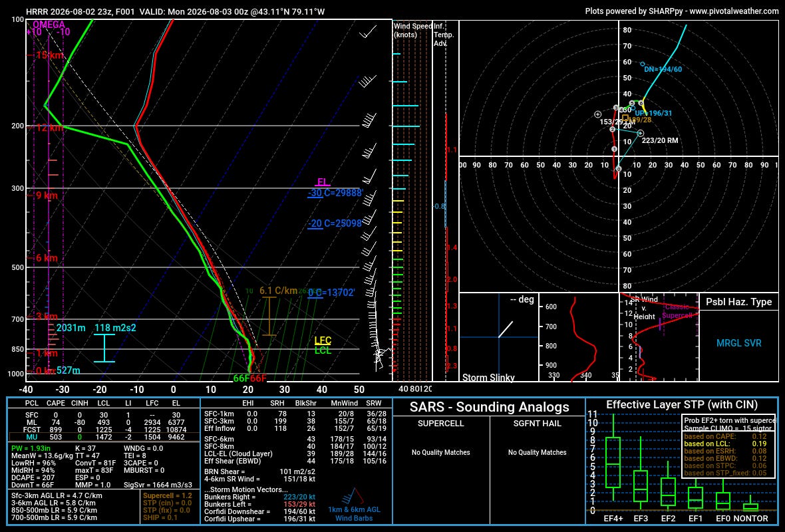
Task: Click the Corfidi Upshear = 196/31 kt line
Action: coord(260,519)
